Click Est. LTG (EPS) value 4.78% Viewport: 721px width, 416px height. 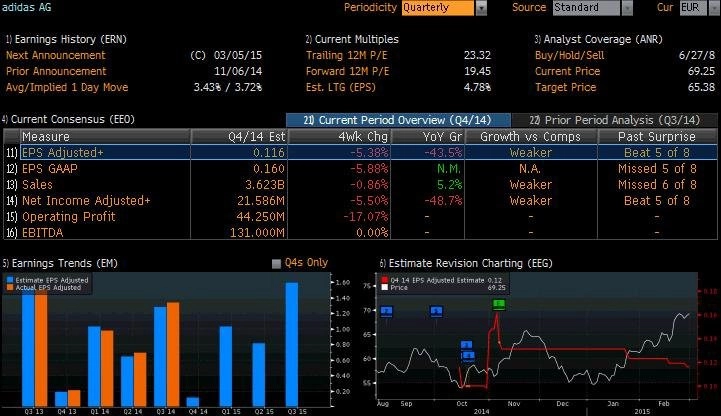pyautogui.click(x=477, y=87)
